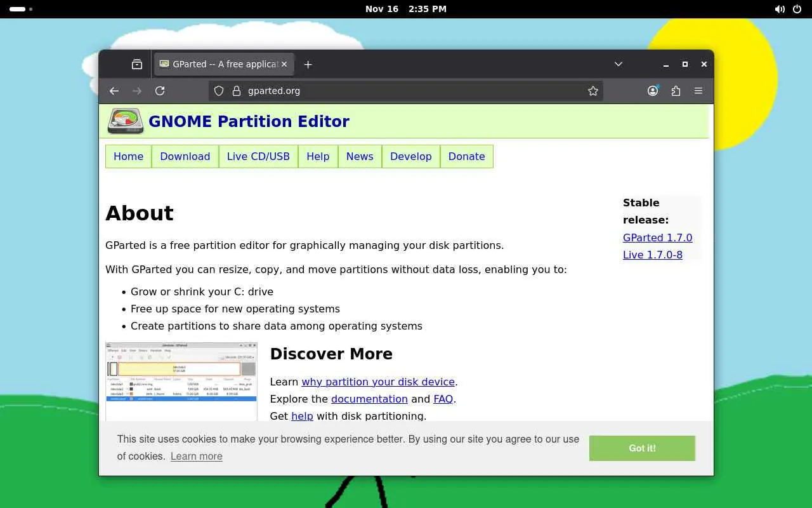Click the 'About' heading
The height and width of the screenshot is (508, 812).
140,213
